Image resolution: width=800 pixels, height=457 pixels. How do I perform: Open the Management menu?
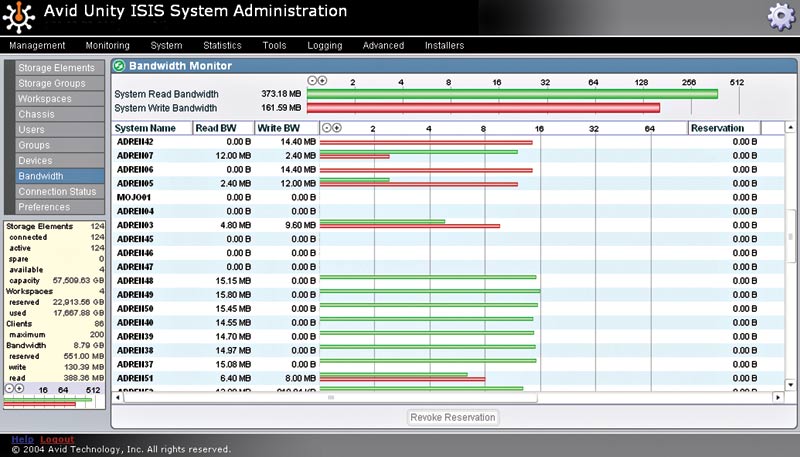point(37,45)
